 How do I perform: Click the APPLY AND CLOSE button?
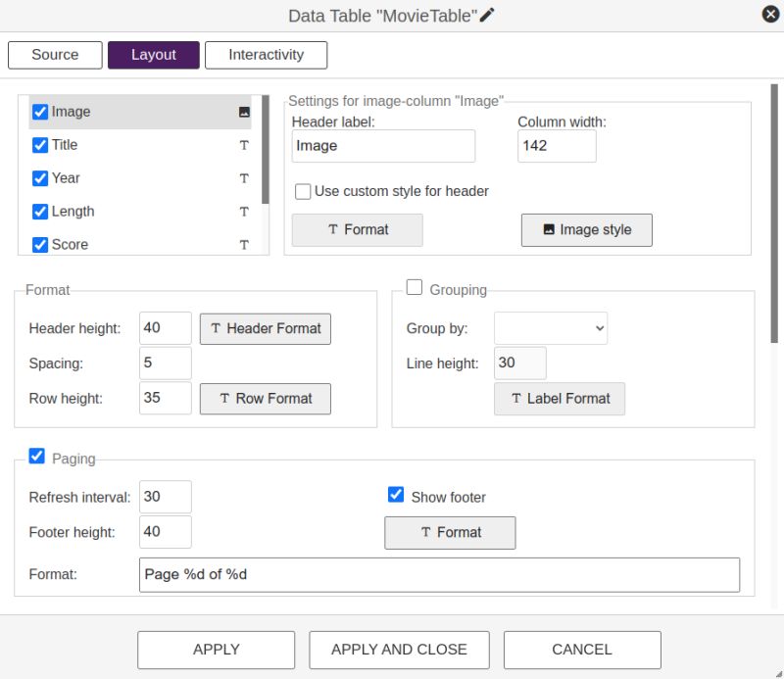click(x=399, y=650)
